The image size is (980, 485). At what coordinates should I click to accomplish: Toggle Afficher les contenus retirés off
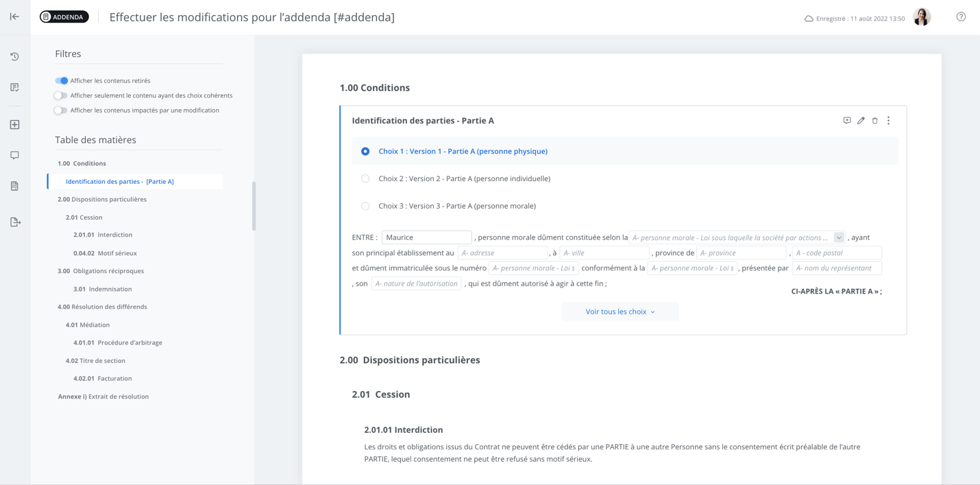62,81
